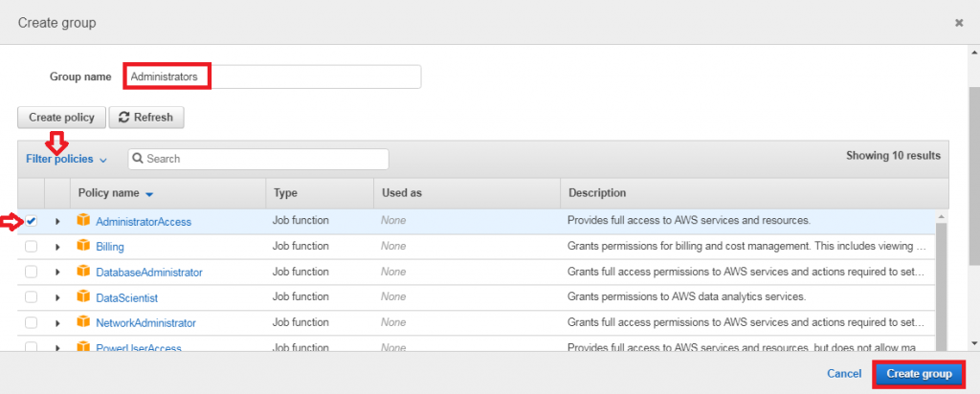Sort by the Policy name column
The width and height of the screenshot is (980, 394).
(x=115, y=193)
